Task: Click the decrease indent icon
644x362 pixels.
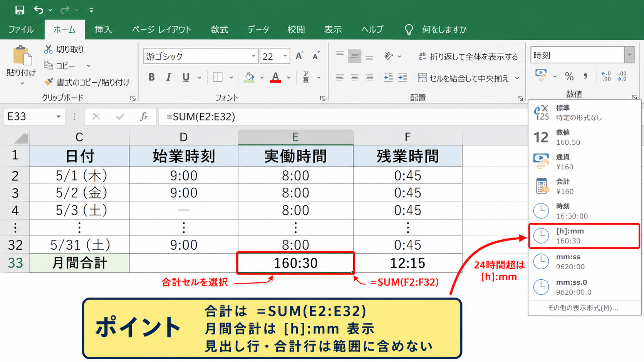Action: tap(389, 78)
